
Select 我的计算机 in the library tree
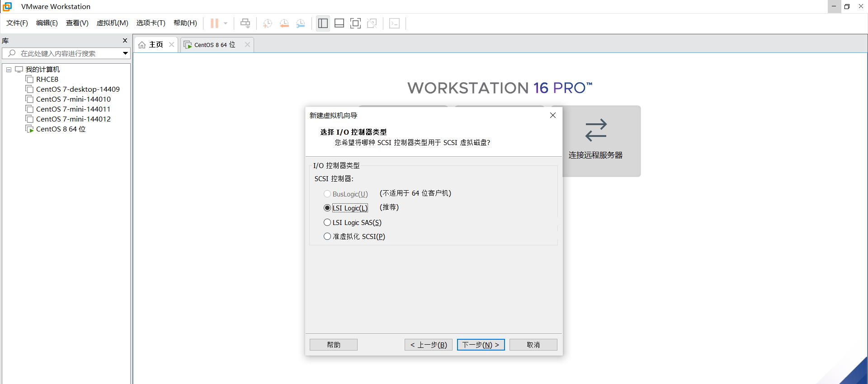[42, 69]
